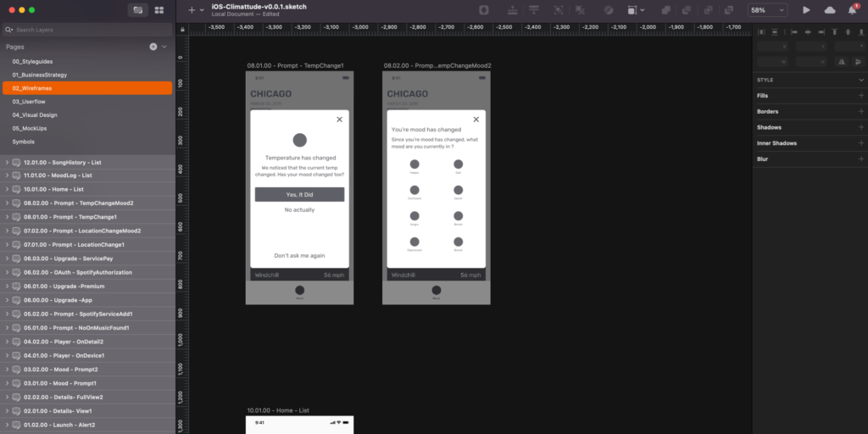Open the notifications bell icon

point(853,10)
